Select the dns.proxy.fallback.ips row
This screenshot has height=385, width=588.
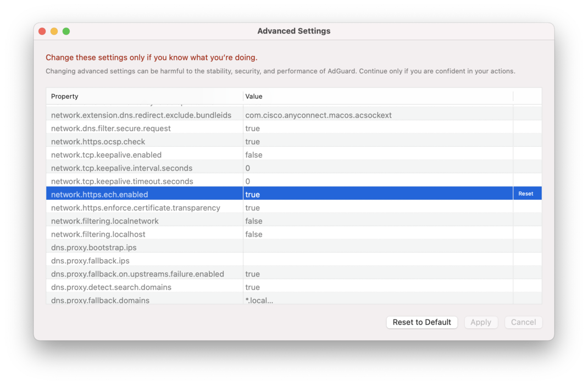pyautogui.click(x=137, y=261)
